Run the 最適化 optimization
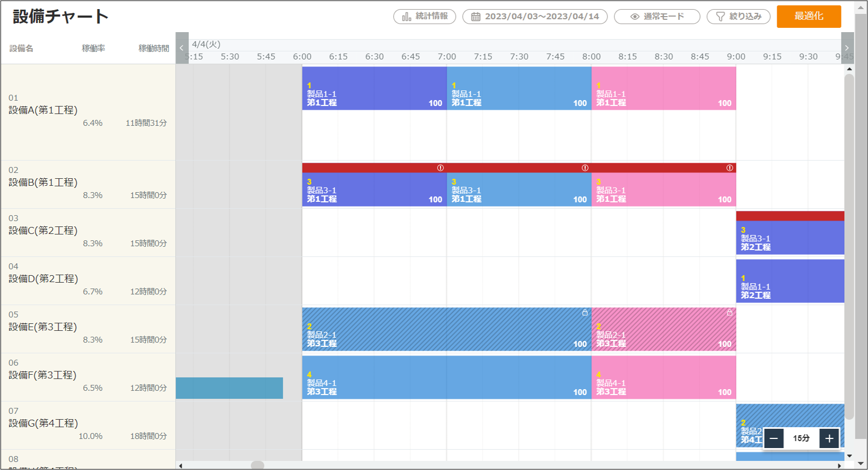The image size is (868, 470). pos(809,16)
